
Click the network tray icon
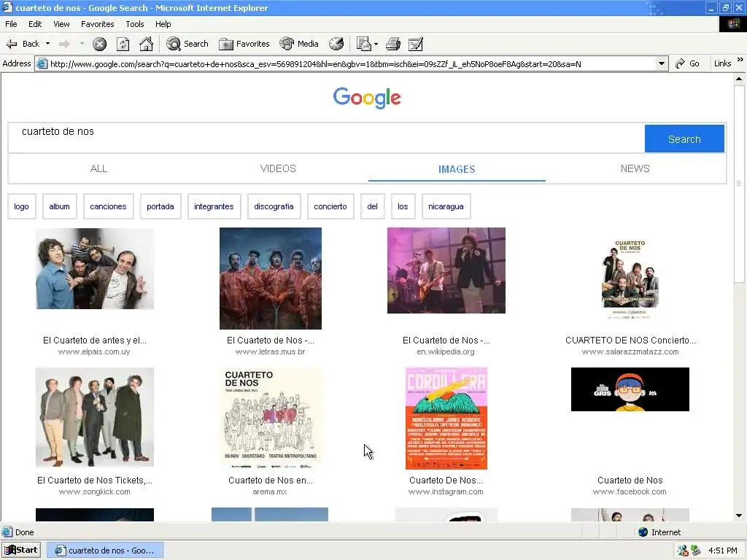coord(683,551)
